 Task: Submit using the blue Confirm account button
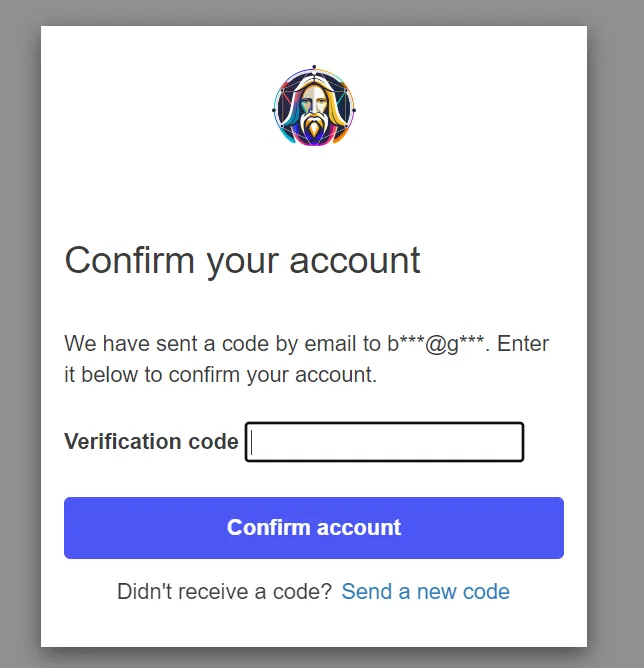(314, 527)
